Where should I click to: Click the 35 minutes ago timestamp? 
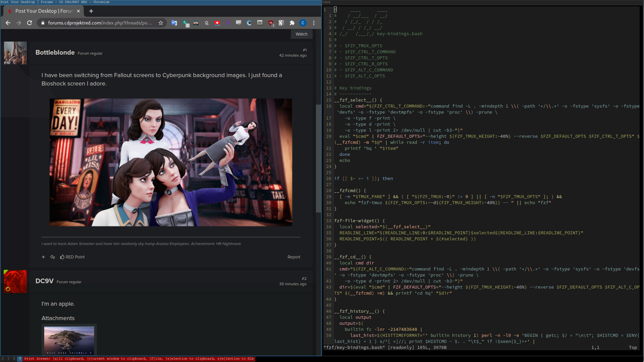tap(293, 284)
